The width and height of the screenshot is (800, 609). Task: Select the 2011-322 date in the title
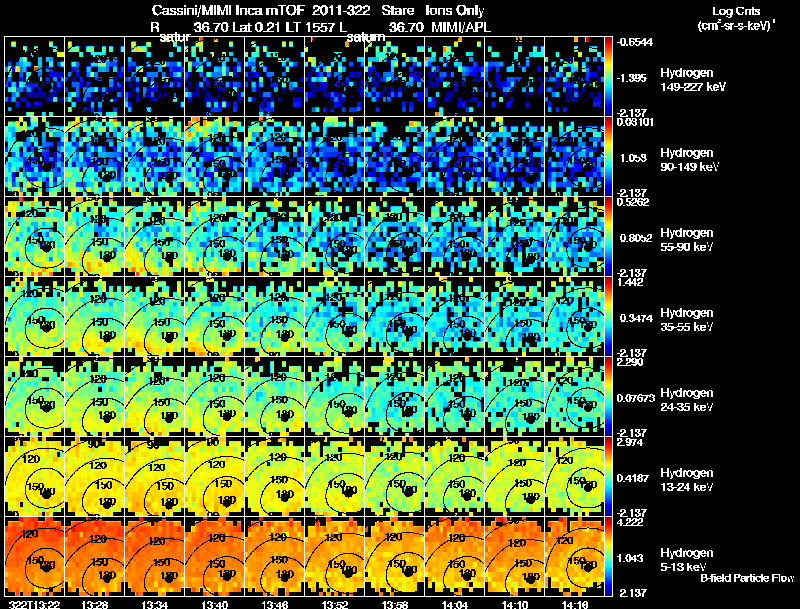[341, 10]
